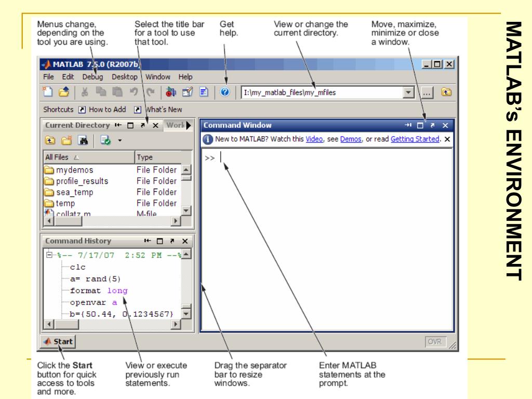Viewport: 532px width, 399px height.
Task: Switch to the Workspace tab
Action: (x=175, y=125)
